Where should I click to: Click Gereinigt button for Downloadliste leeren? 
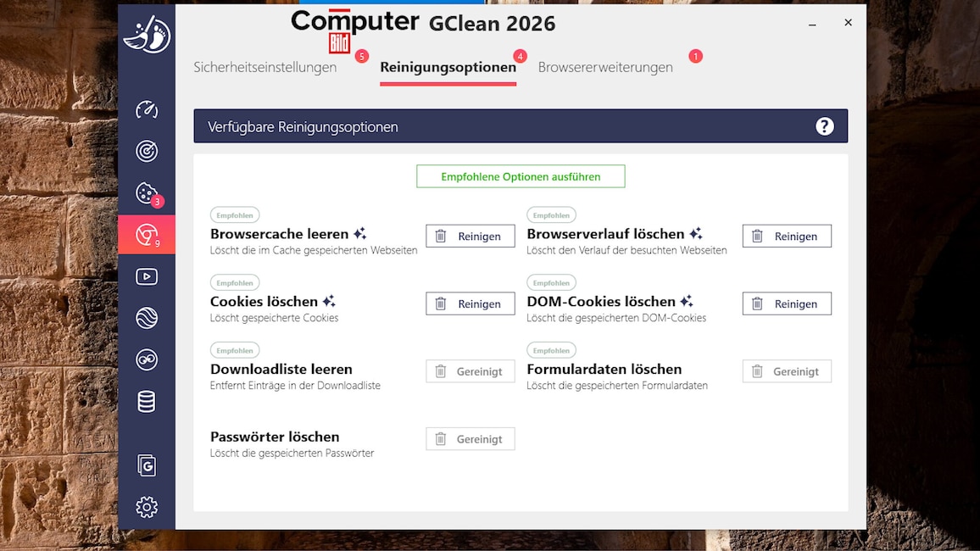click(471, 371)
